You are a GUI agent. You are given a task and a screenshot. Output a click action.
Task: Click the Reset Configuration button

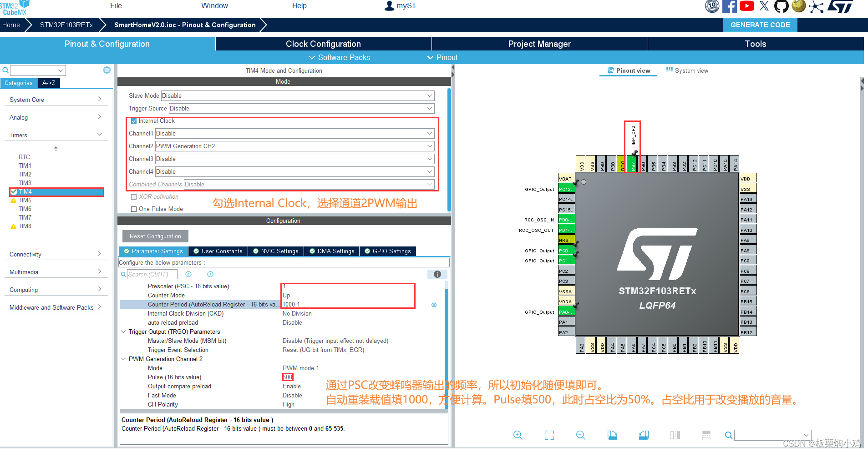(155, 236)
